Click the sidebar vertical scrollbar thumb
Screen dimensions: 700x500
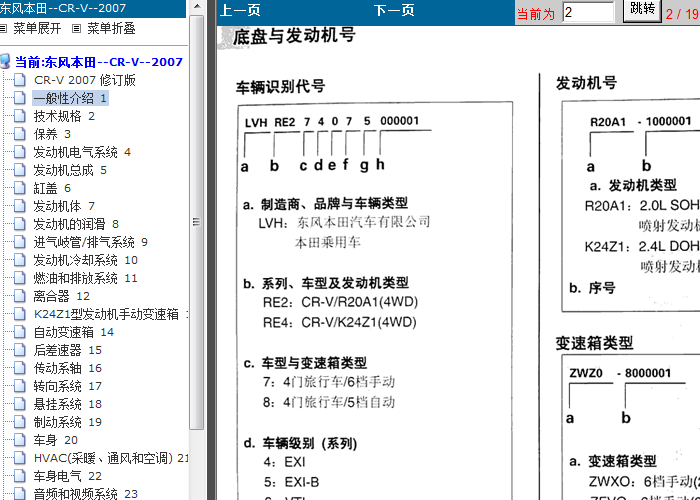pos(196,221)
